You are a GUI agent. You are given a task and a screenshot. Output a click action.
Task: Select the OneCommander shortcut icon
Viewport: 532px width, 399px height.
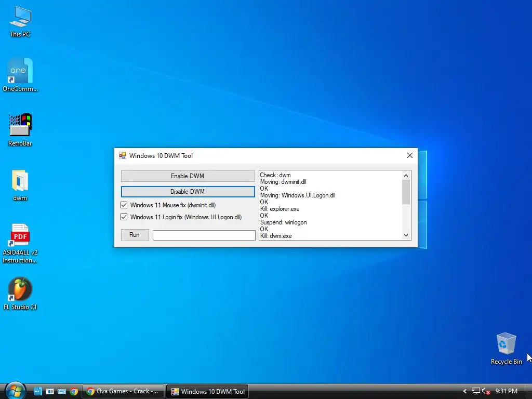[x=20, y=75]
